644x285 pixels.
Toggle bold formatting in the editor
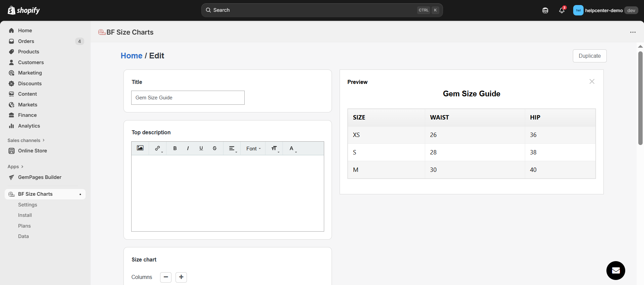click(175, 148)
